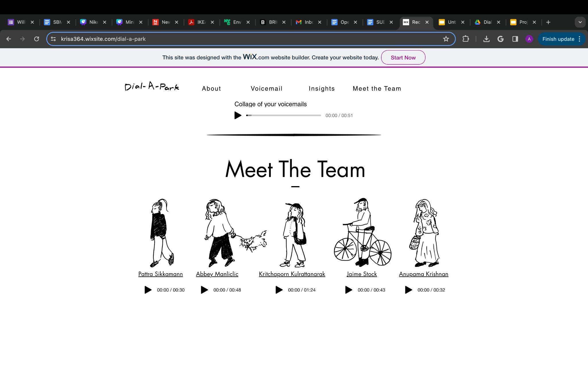This screenshot has height=382, width=588.
Task: Open the Voicemail nav menu item
Action: (266, 89)
